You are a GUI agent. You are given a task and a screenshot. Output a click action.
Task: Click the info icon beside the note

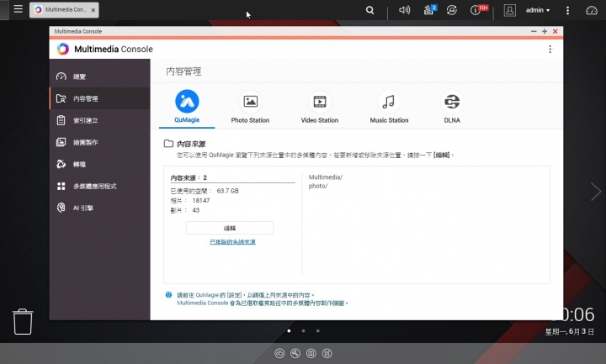pyautogui.click(x=168, y=295)
